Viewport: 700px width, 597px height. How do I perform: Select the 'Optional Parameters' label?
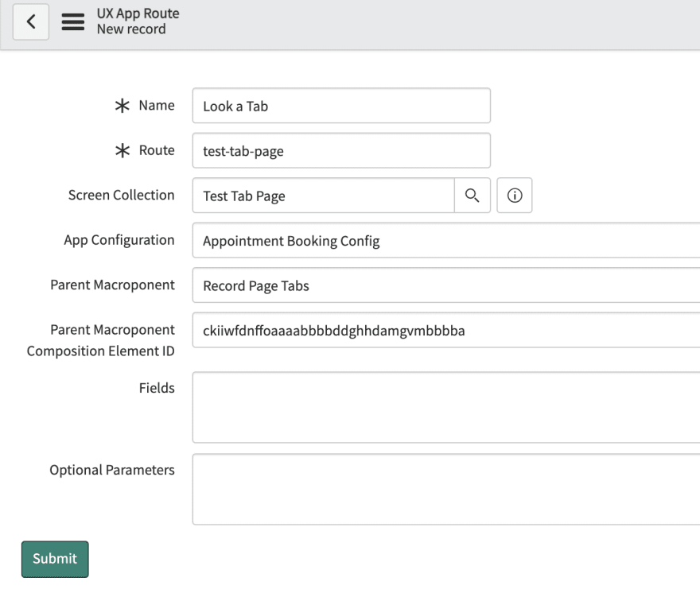[x=112, y=470]
